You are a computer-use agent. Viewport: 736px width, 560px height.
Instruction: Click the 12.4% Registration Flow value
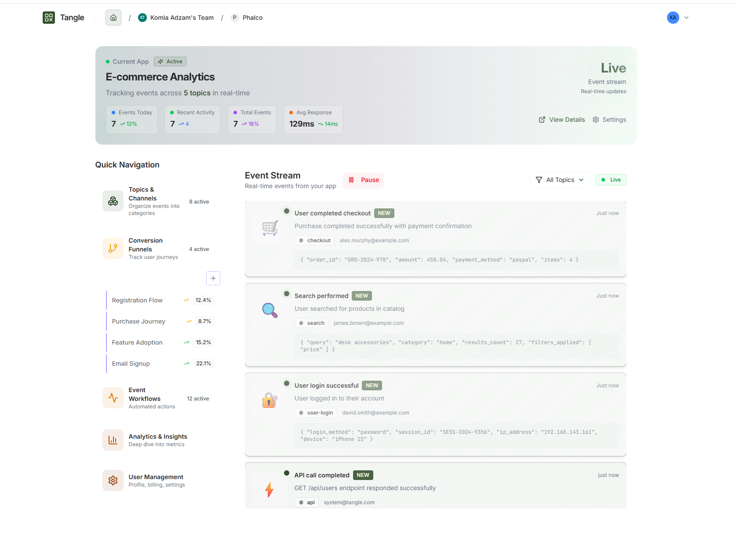click(x=203, y=300)
